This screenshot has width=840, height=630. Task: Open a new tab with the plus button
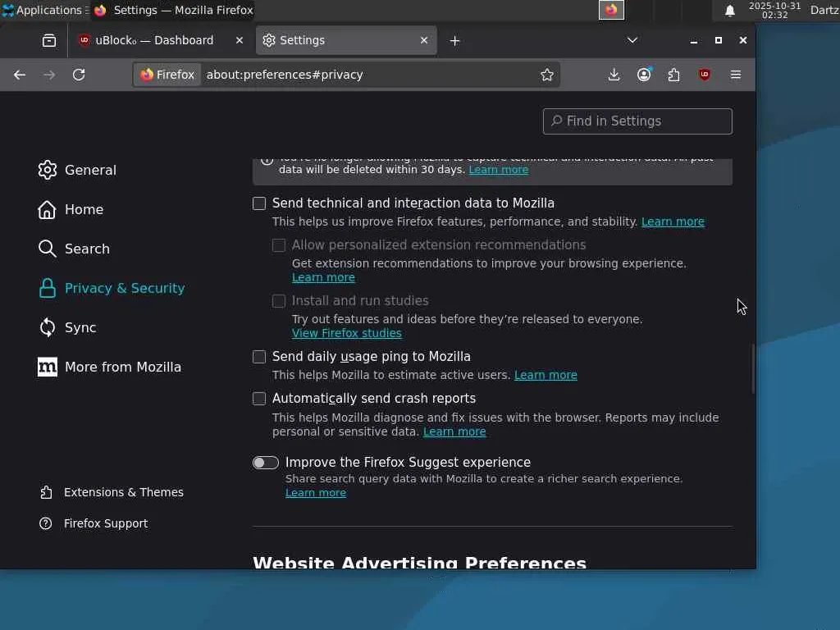pos(454,41)
